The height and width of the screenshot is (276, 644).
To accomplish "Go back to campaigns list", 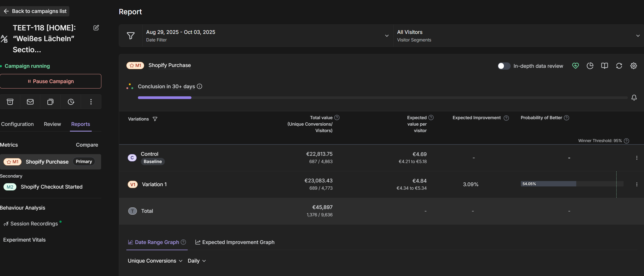I will point(35,11).
